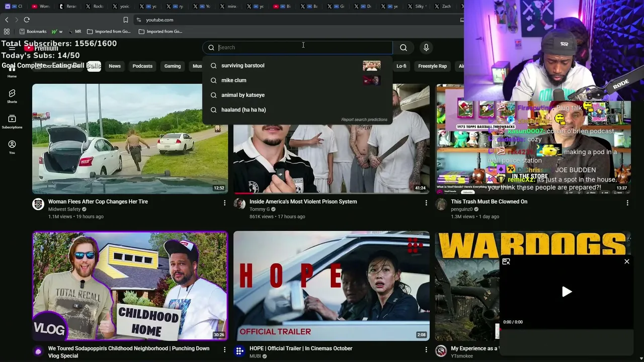Open Home in the YouTube sidebar

pos(12,71)
